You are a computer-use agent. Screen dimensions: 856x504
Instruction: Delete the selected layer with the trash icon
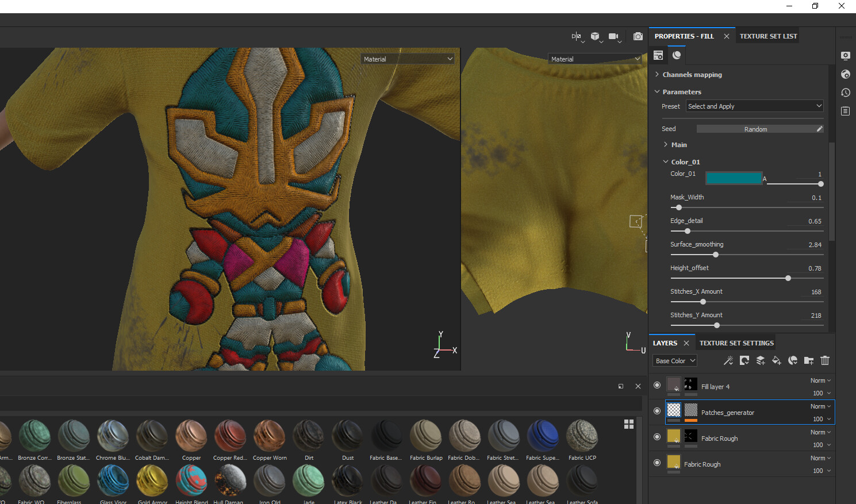(x=825, y=360)
